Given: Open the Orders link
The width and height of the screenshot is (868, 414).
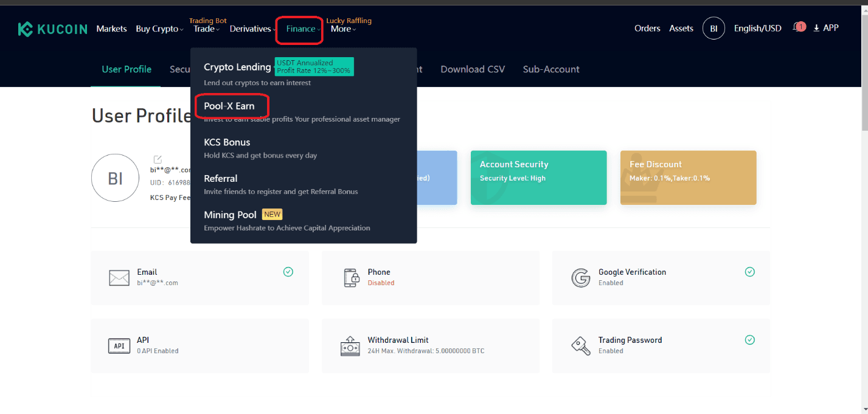Looking at the screenshot, I should click(x=647, y=29).
